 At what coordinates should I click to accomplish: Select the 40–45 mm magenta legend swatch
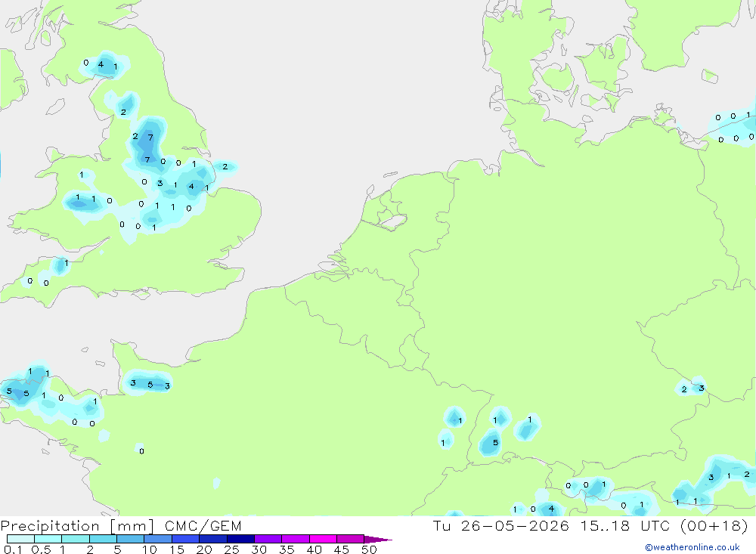(323, 539)
